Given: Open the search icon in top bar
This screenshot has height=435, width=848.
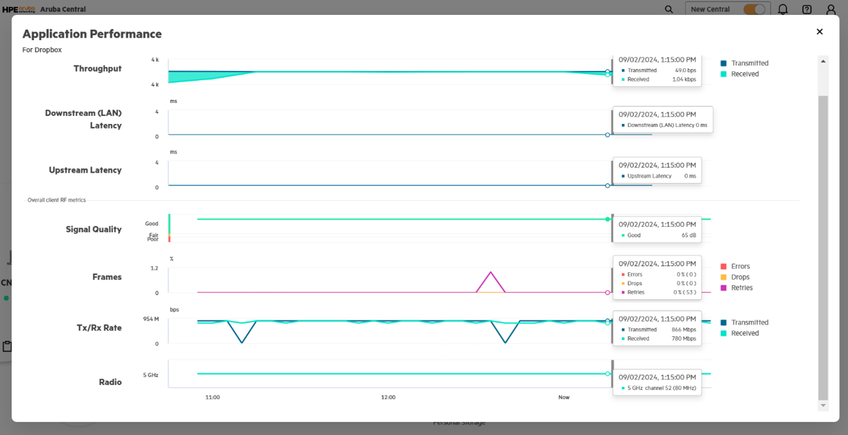Looking at the screenshot, I should pos(669,9).
